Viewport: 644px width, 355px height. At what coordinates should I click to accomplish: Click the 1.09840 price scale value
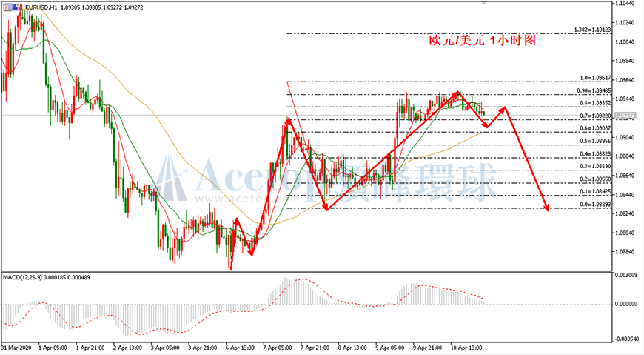coord(625,61)
